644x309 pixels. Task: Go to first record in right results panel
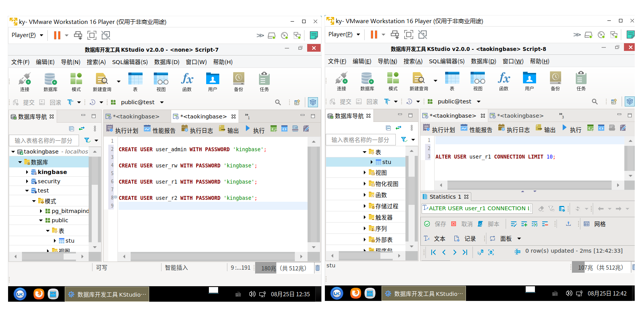tap(433, 252)
